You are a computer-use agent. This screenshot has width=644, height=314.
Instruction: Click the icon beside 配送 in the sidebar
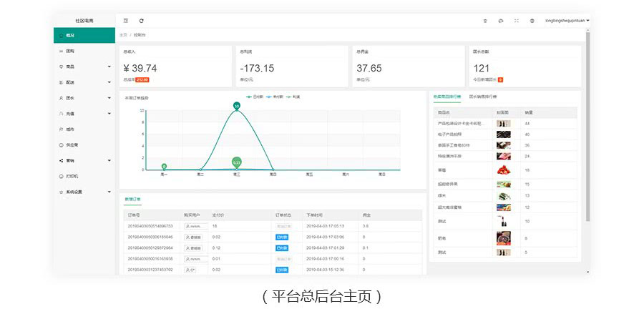coord(62,82)
